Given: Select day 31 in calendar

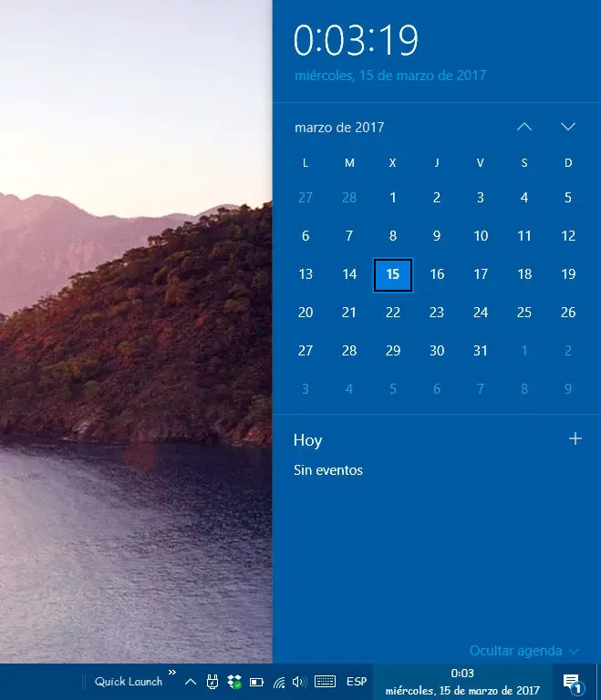Looking at the screenshot, I should (x=481, y=351).
